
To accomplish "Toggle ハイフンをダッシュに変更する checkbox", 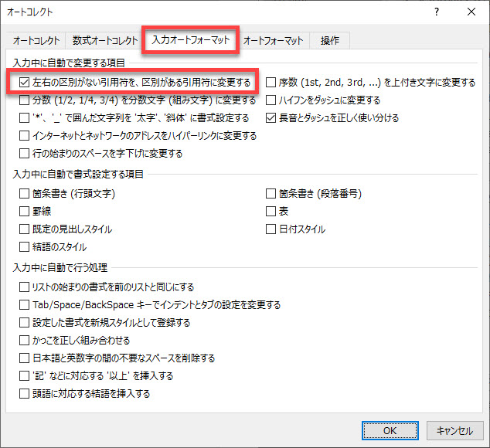I will (271, 100).
